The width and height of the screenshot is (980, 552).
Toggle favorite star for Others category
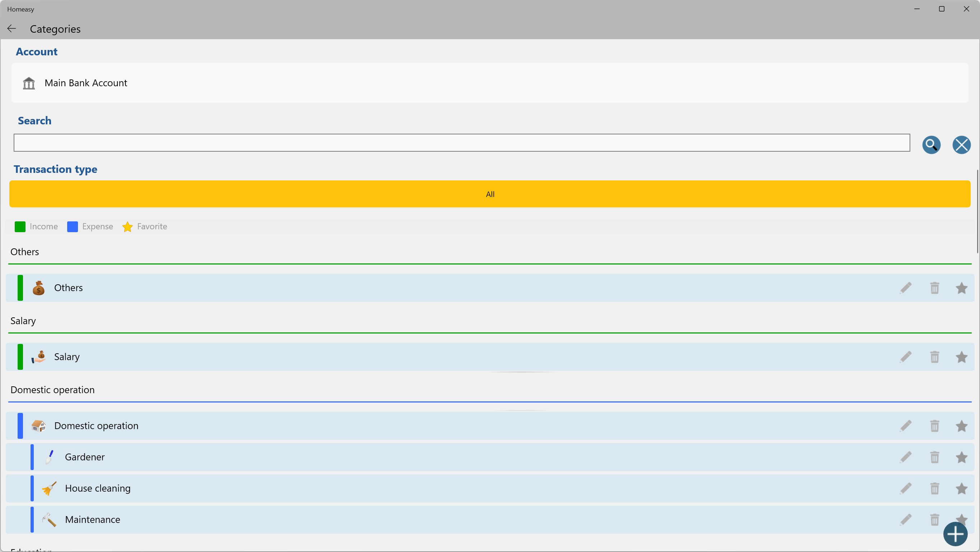[962, 287]
